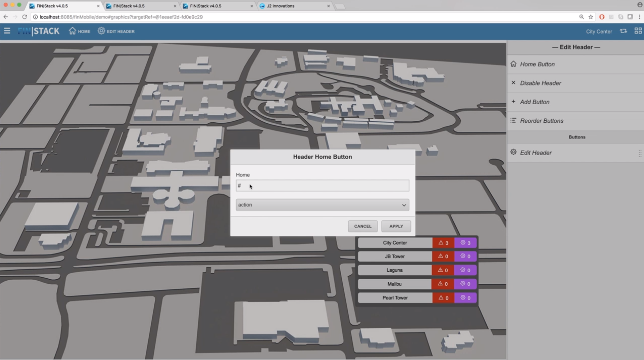Click the Home house icon in header

point(72,31)
